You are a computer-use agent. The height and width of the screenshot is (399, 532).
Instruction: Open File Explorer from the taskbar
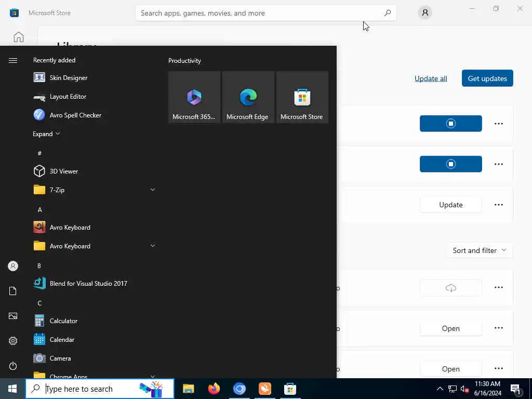[x=188, y=389]
